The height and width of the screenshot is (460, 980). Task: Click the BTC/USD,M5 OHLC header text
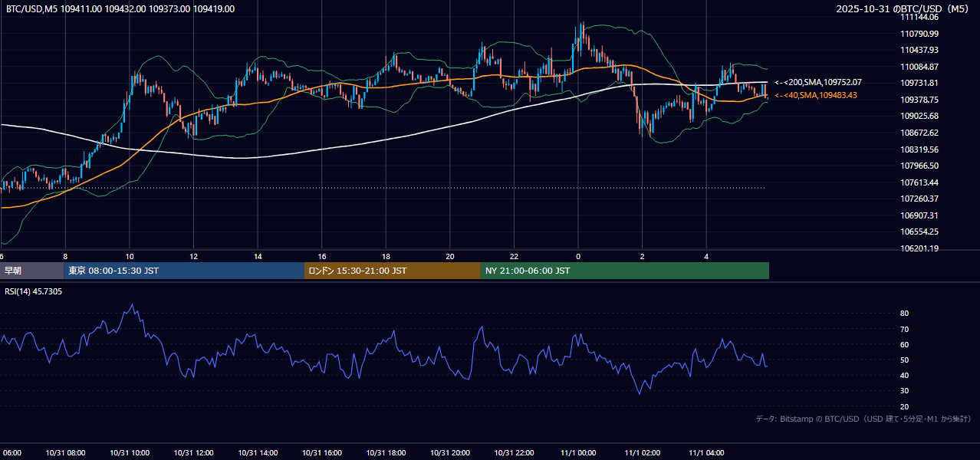click(x=120, y=9)
